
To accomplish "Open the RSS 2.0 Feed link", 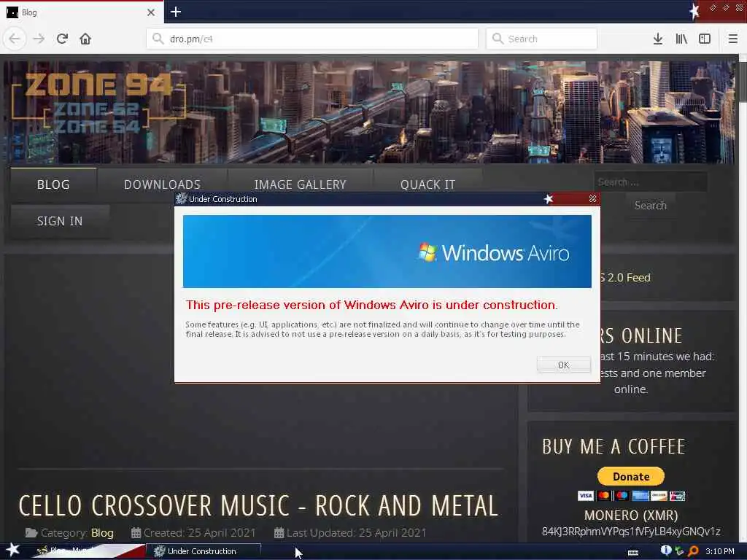I will 625,278.
